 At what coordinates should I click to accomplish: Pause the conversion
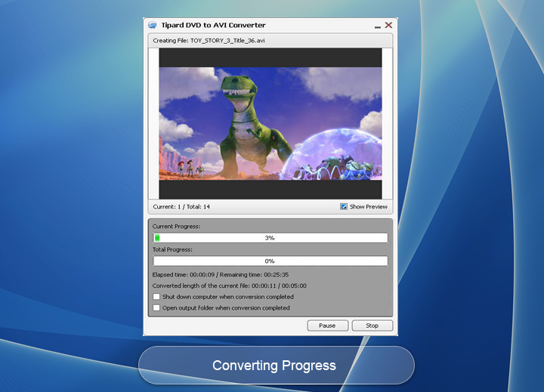click(327, 326)
